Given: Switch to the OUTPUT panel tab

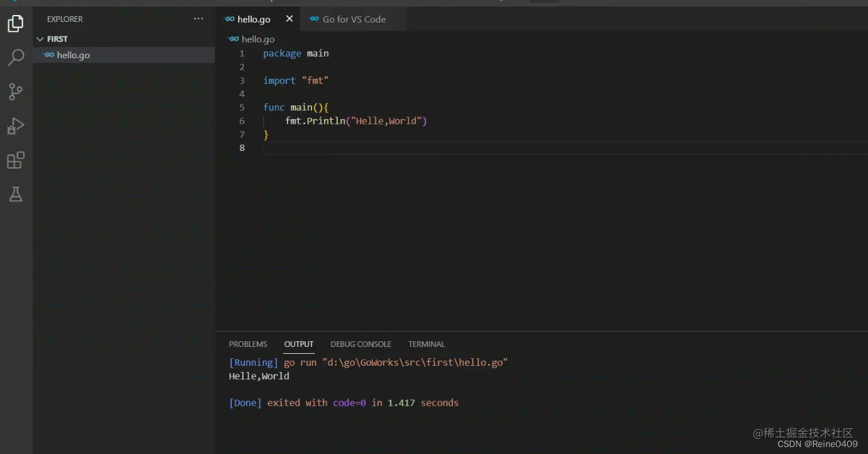Looking at the screenshot, I should (x=299, y=344).
